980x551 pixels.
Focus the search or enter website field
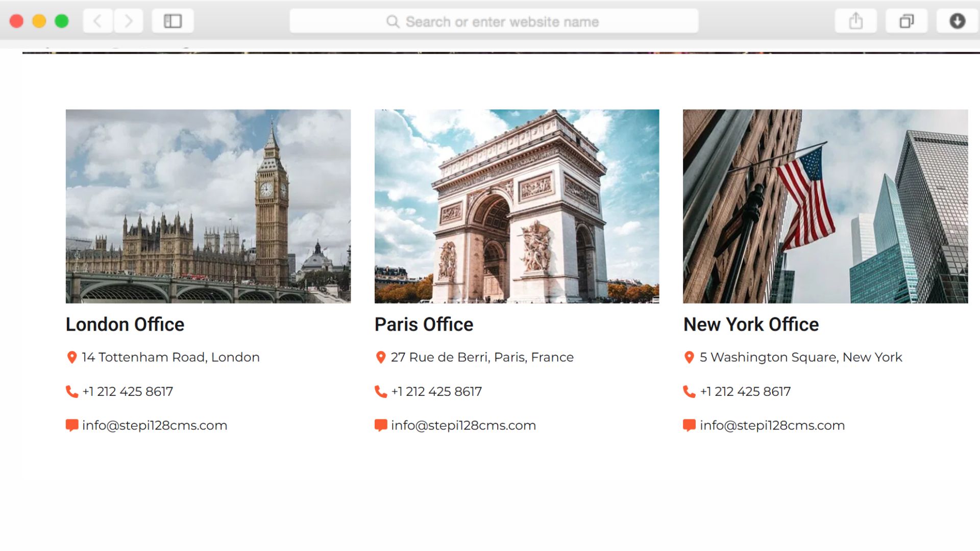[502, 22]
